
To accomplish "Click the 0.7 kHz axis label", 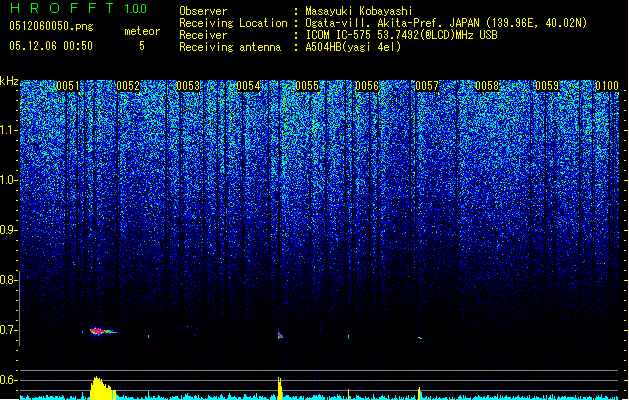I will [x=9, y=330].
